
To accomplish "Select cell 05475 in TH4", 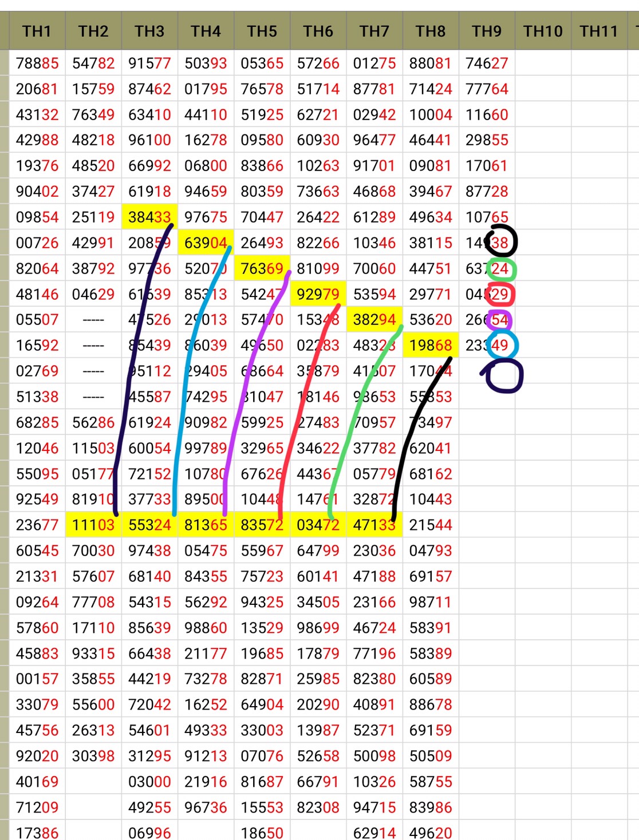I will [x=206, y=550].
